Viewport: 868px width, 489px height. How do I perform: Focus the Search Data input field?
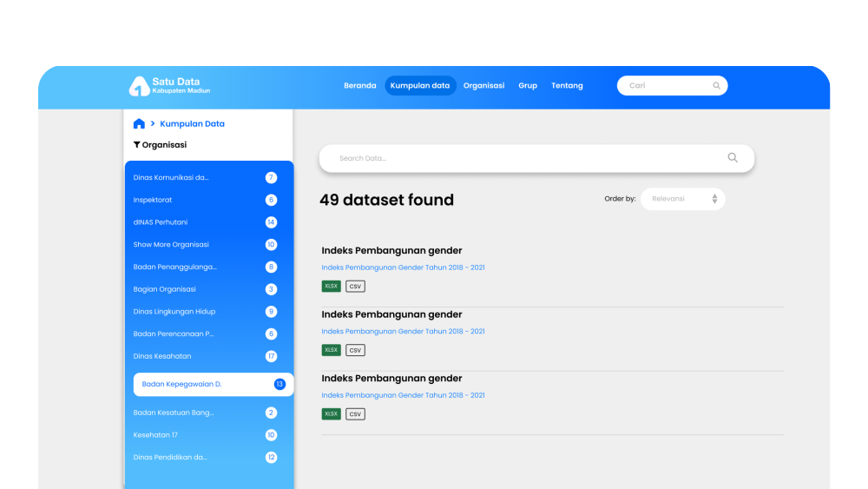[521, 158]
